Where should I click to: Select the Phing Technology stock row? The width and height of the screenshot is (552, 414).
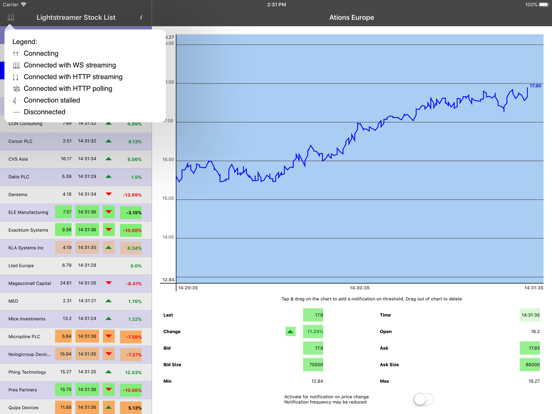(76, 372)
